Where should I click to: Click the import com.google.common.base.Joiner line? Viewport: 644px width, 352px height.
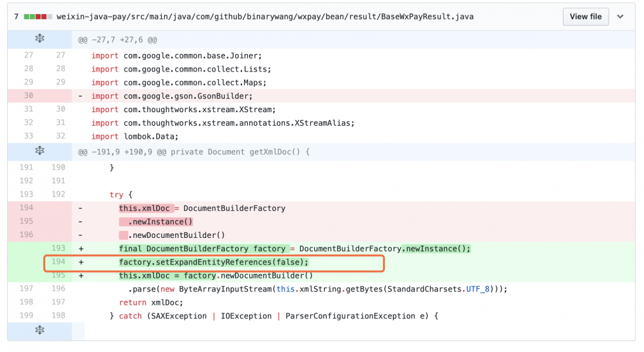click(176, 55)
